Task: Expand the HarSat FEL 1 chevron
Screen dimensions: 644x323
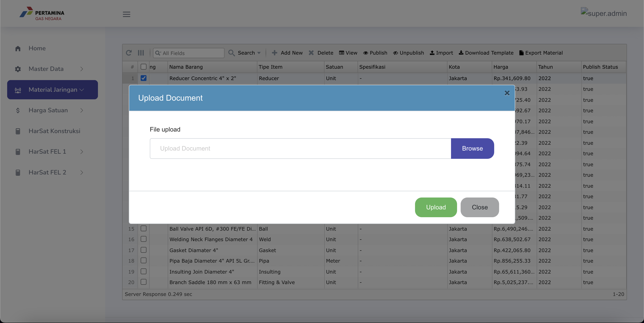Action: pos(81,152)
